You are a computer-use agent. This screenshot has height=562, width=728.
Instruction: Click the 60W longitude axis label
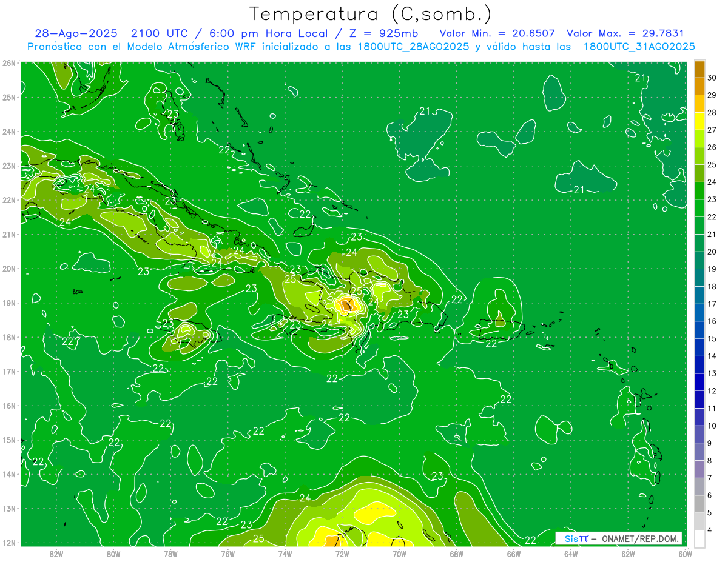(x=684, y=554)
